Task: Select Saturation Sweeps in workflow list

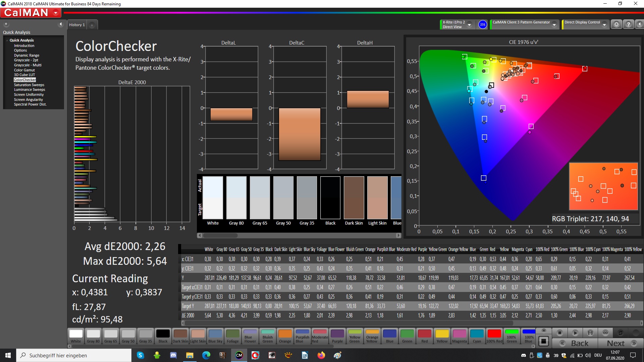Action: pos(29,85)
